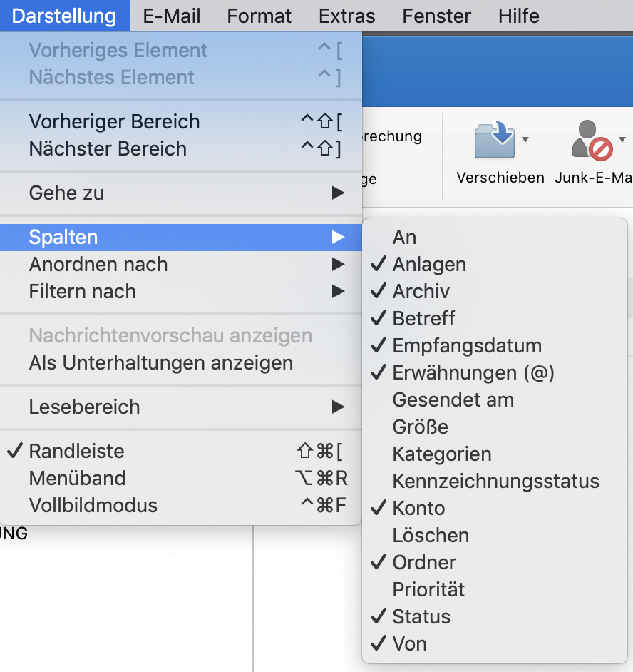Screen dimensions: 633x672
Task: Enable the Größe column
Action: point(495,427)
